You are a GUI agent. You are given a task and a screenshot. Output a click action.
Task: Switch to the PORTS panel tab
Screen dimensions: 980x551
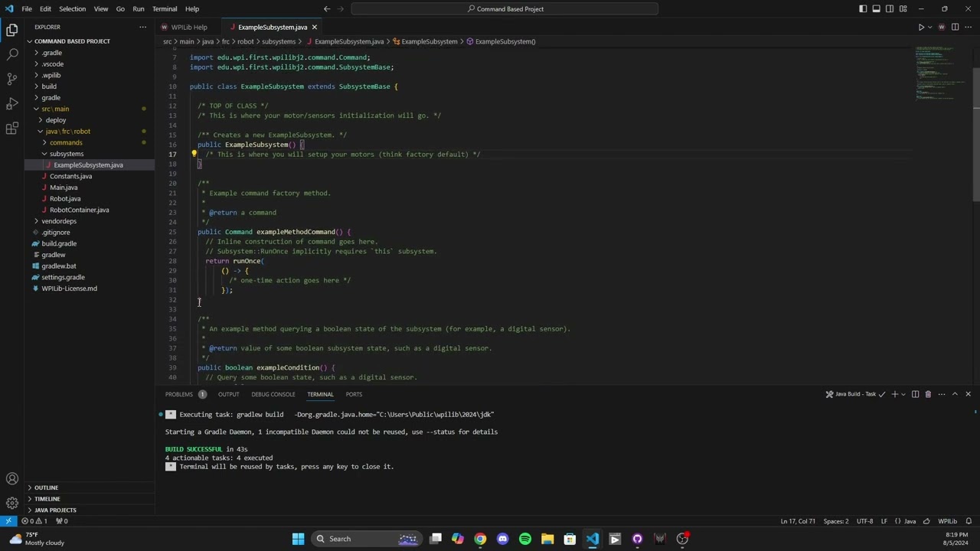[354, 394]
